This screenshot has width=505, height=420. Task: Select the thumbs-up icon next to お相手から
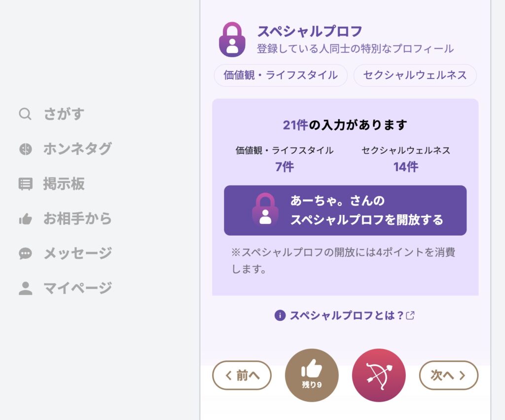pyautogui.click(x=25, y=218)
